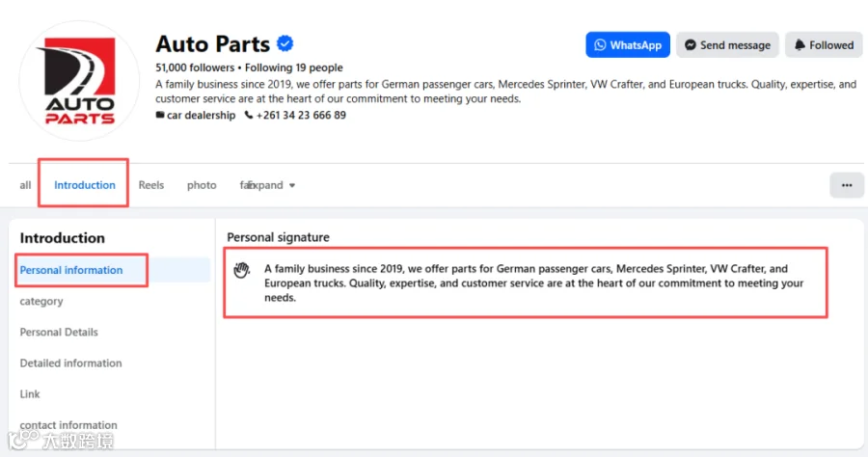Toggle the Followed bell button

tap(824, 44)
